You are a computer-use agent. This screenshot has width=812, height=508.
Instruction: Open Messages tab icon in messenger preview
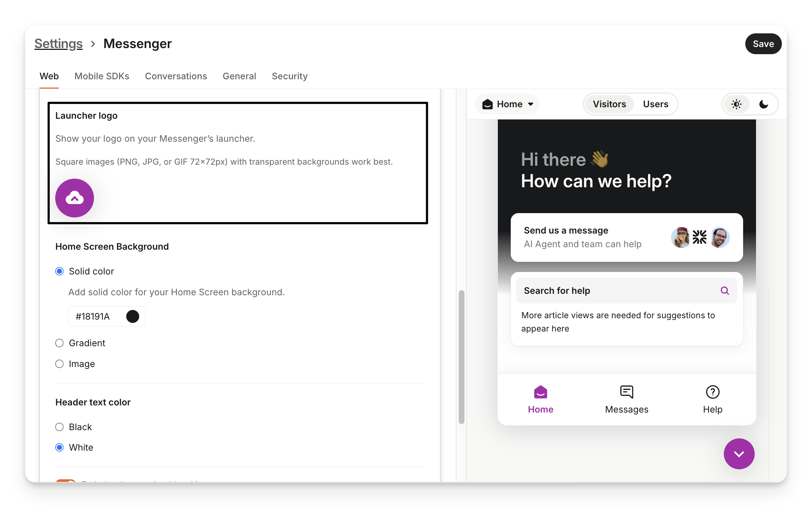pos(627,392)
